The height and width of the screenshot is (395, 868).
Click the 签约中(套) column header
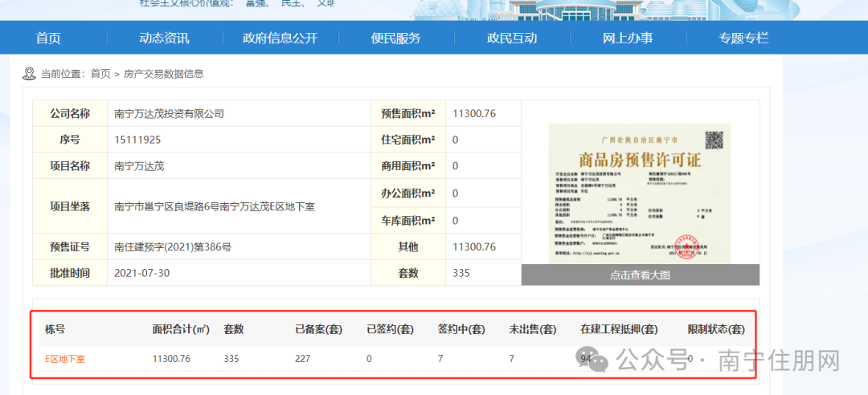coord(461,330)
